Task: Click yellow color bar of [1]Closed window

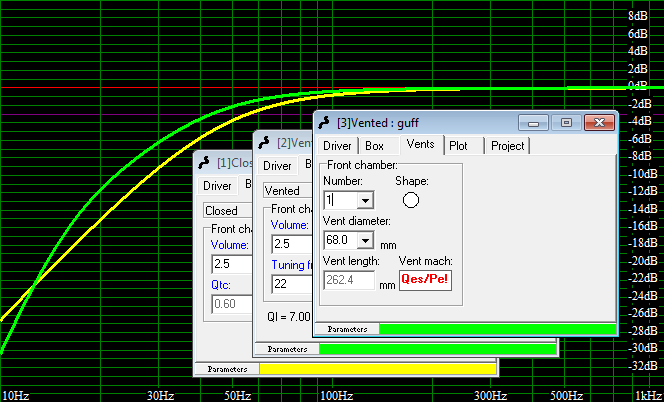Action: click(378, 369)
